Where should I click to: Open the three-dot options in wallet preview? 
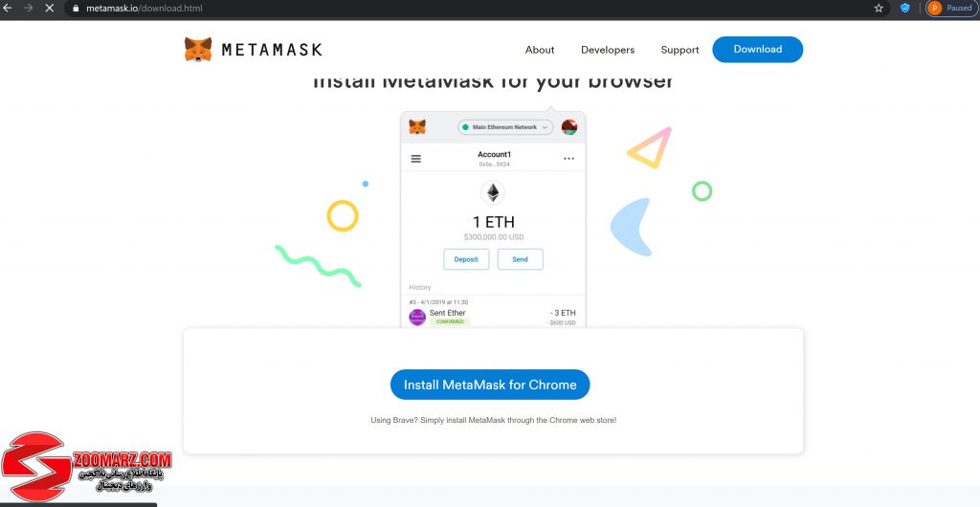point(568,159)
